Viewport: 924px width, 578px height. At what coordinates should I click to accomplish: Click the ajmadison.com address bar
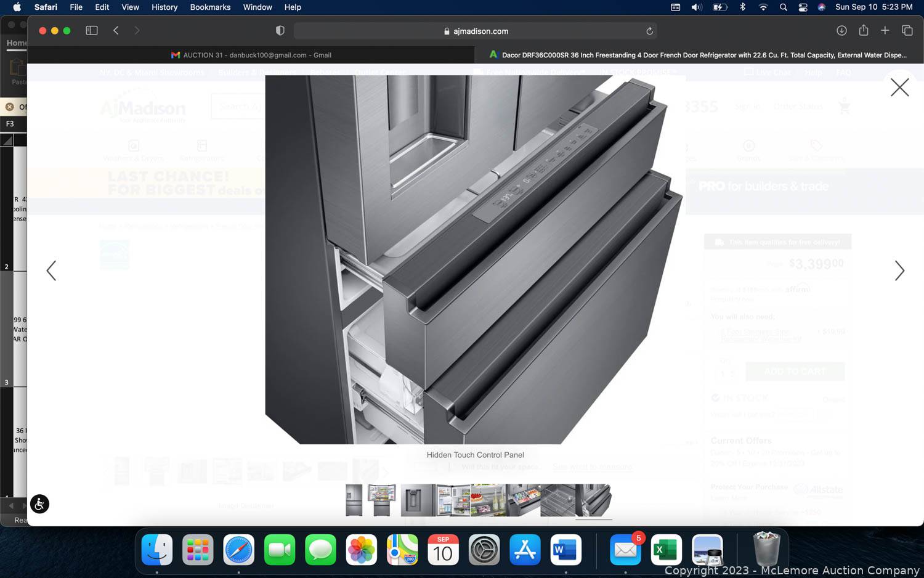475,31
